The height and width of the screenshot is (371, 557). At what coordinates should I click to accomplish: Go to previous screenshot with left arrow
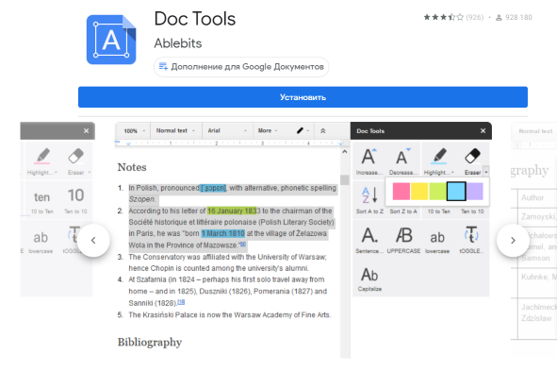click(x=93, y=241)
